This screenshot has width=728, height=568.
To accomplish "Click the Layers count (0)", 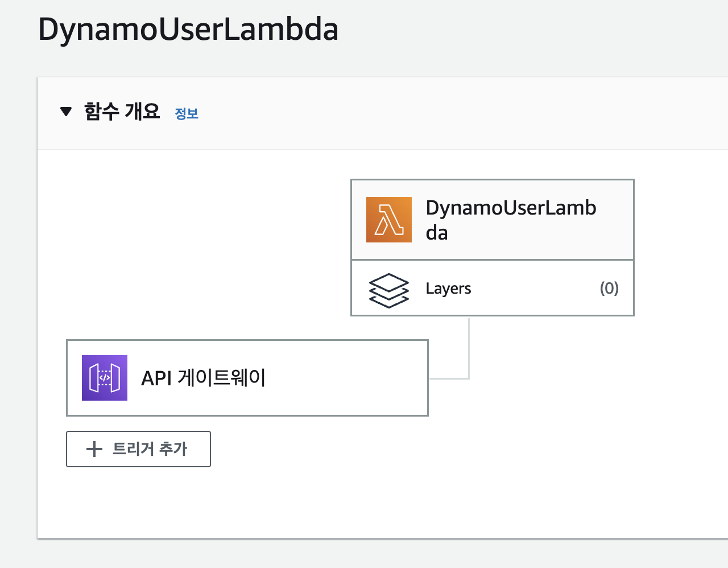I will tap(609, 288).
